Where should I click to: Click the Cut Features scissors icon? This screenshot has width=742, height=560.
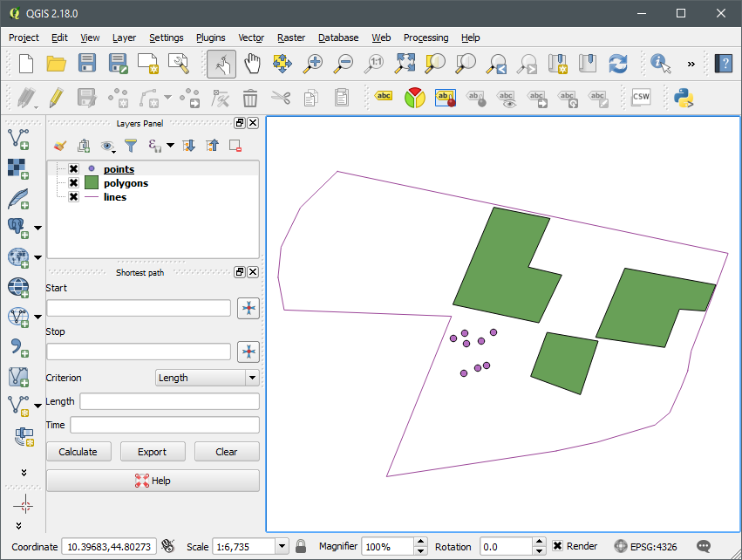[x=281, y=98]
